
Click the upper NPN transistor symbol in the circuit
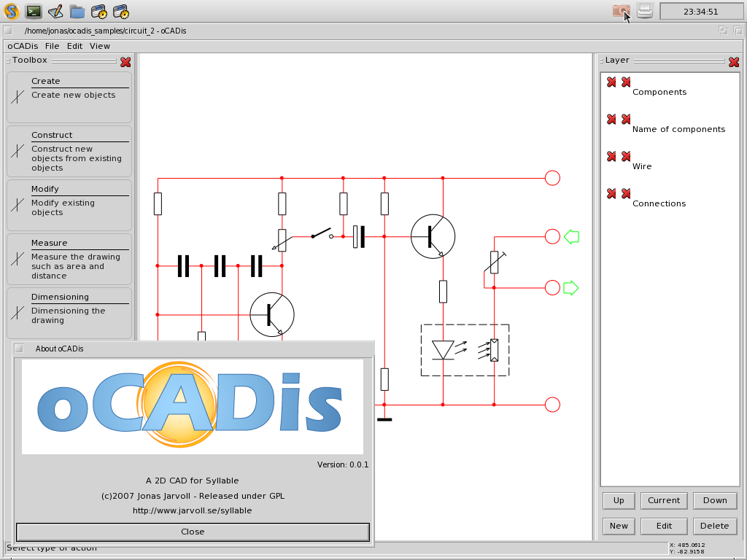433,236
